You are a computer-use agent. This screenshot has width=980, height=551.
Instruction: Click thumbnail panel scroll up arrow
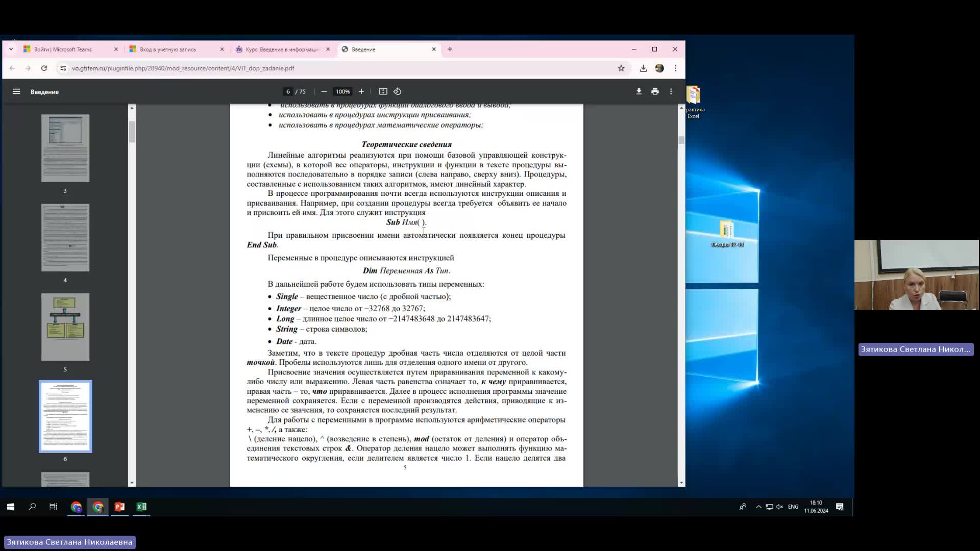click(x=132, y=108)
